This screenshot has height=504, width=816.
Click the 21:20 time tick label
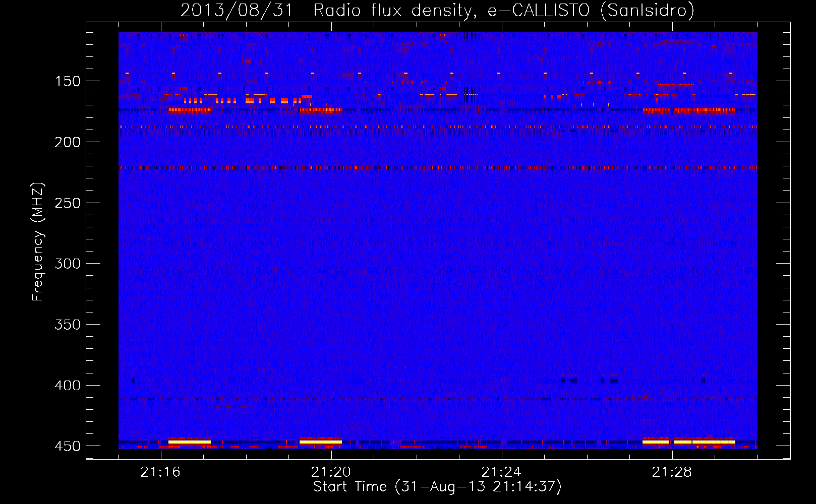pyautogui.click(x=331, y=472)
